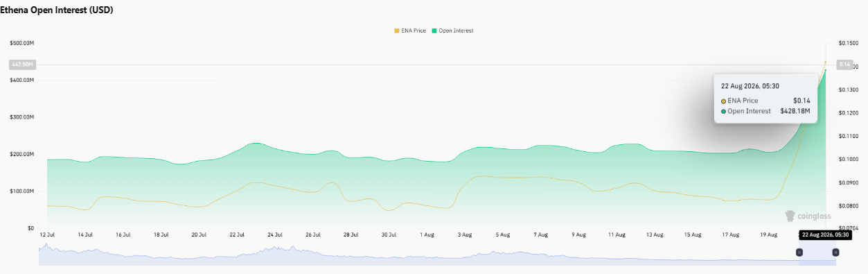Click the 0.14 right axis price marker
The image size is (868, 274).
tap(845, 65)
